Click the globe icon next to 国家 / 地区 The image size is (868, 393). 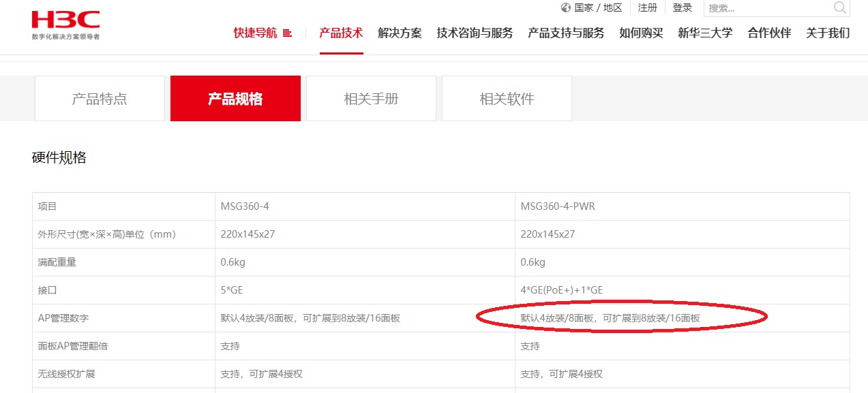[x=565, y=7]
